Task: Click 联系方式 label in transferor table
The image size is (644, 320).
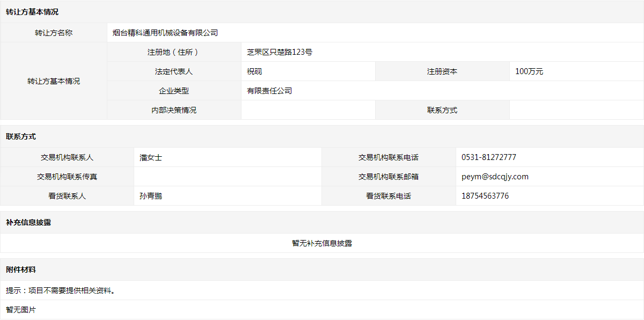Action: [442, 110]
